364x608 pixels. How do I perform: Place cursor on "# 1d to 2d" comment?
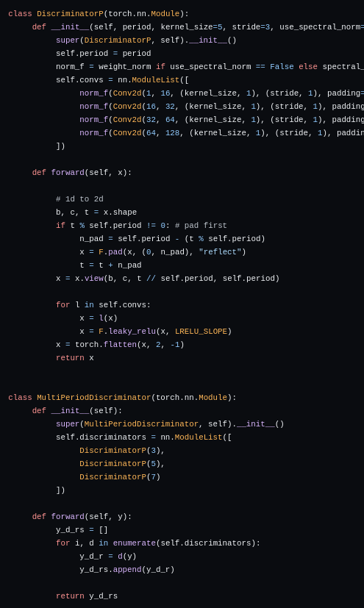pos(79,199)
